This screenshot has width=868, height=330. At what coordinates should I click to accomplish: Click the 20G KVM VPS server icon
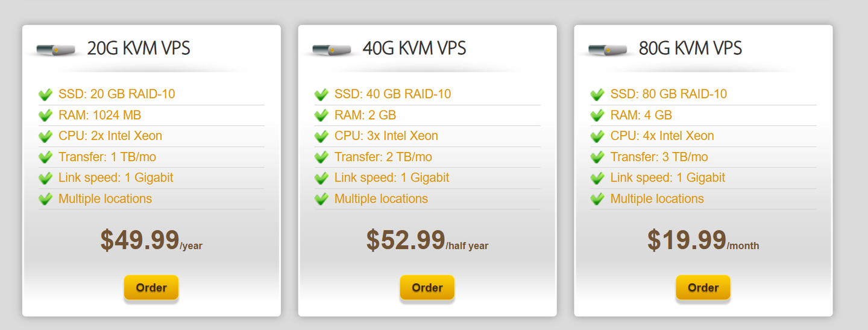pos(55,50)
